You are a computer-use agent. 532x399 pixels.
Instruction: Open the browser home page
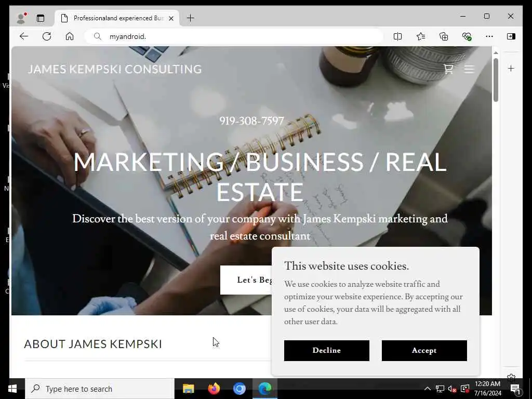70,36
